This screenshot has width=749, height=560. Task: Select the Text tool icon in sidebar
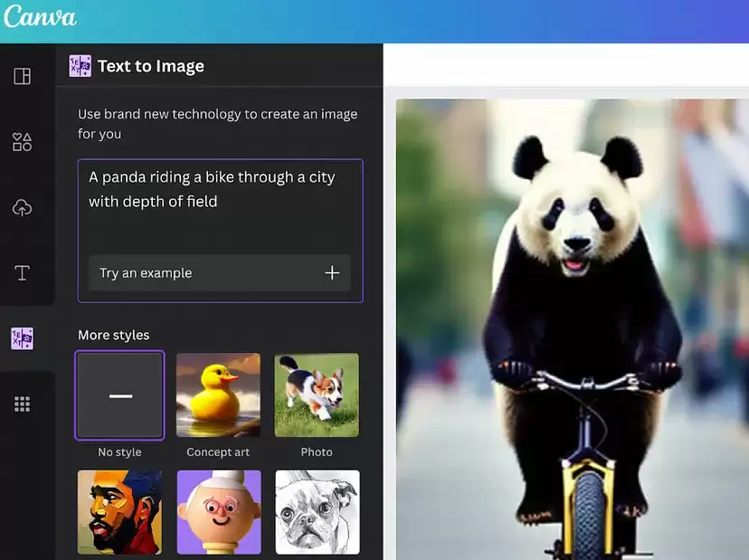22,273
